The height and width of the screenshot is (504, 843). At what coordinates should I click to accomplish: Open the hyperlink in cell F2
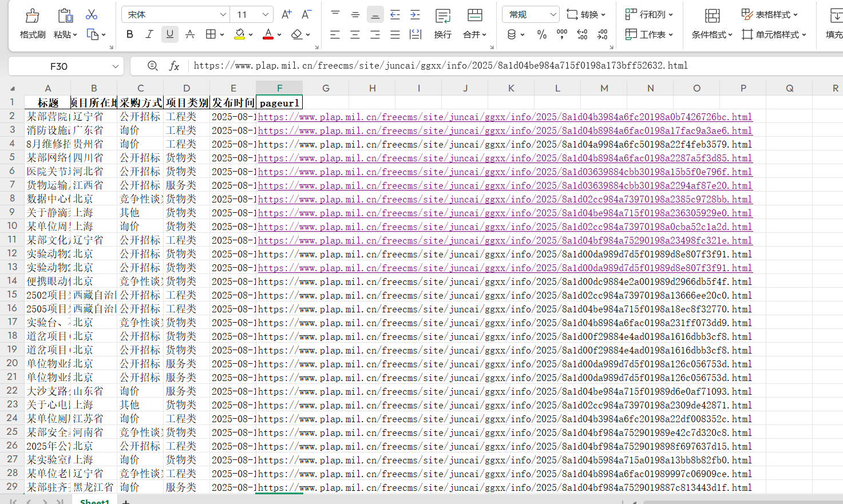pyautogui.click(x=505, y=117)
